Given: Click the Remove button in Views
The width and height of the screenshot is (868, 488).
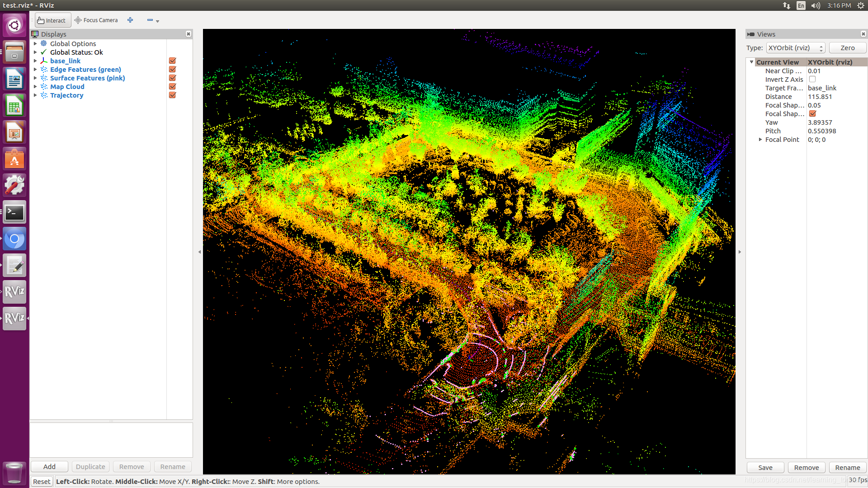Looking at the screenshot, I should click(807, 468).
